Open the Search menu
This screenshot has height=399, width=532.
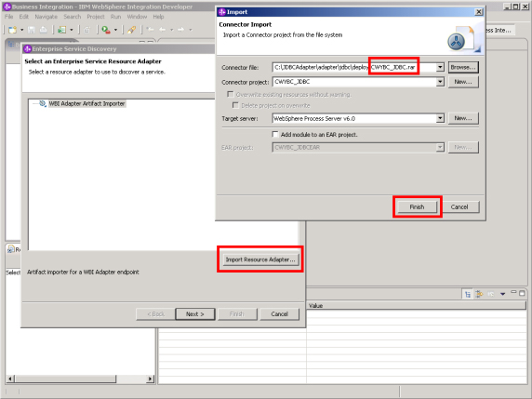click(x=73, y=17)
